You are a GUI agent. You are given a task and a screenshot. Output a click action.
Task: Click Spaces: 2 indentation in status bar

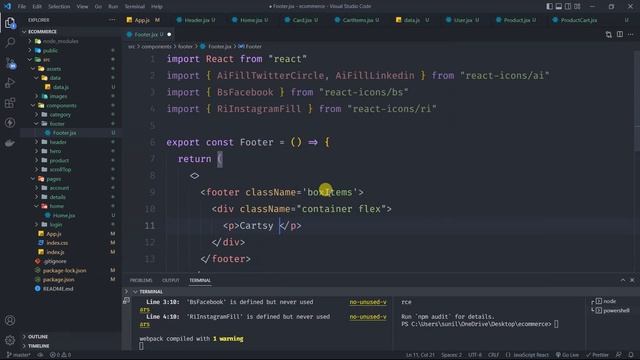[451, 355]
